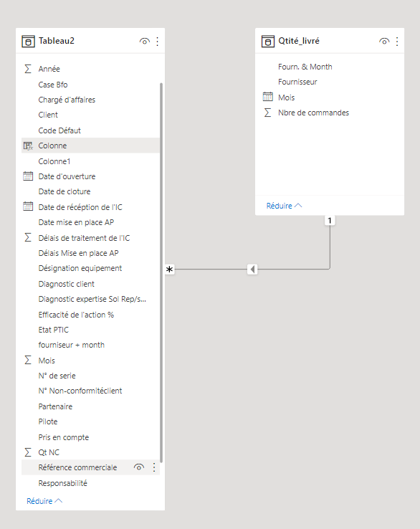Click sigma icon beside Nbre de commandes
The image size is (420, 529).
(268, 113)
